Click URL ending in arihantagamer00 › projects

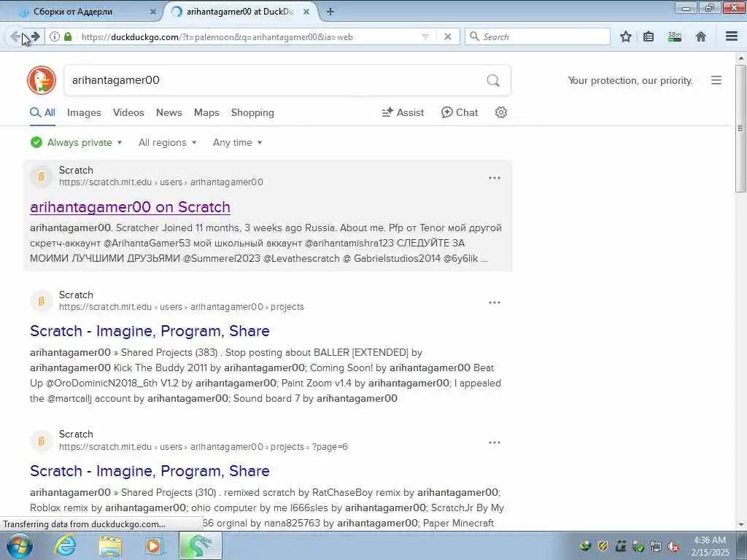click(182, 307)
